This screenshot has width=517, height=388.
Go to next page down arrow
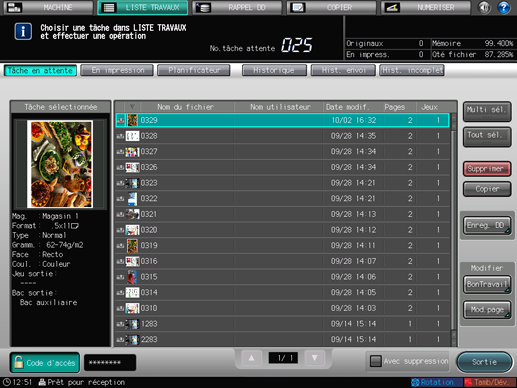[314, 358]
